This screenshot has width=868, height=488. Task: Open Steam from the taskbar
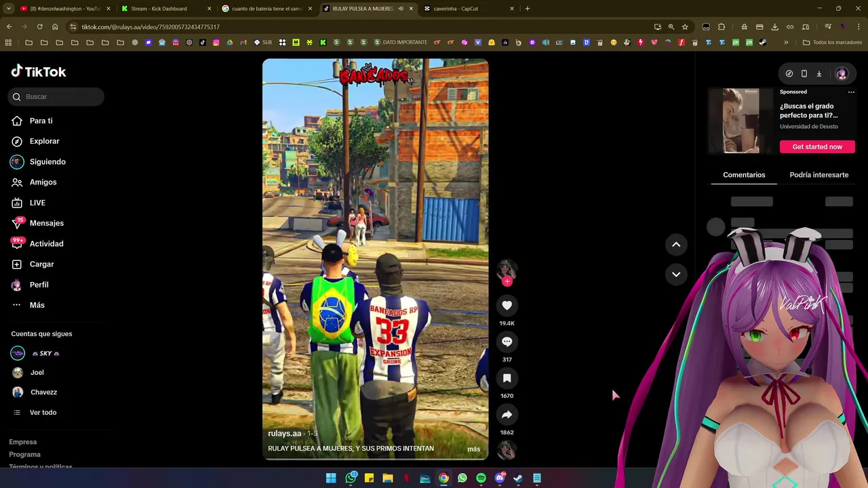pos(518,479)
